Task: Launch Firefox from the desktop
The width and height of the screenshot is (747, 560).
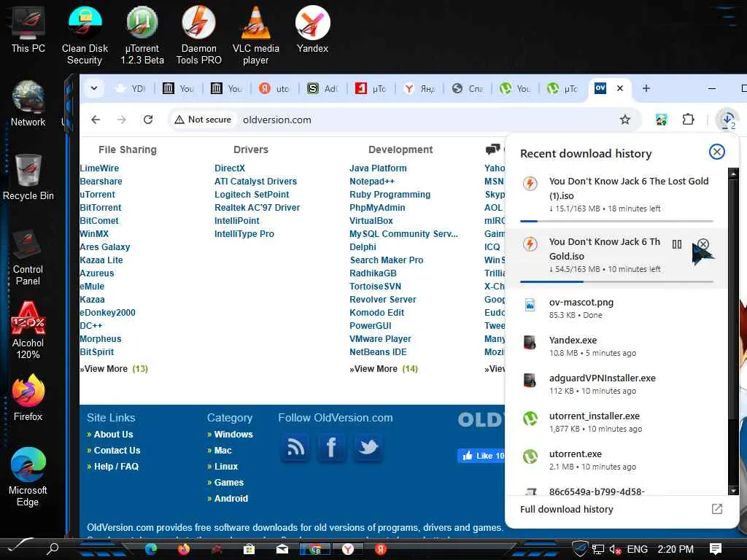Action: tap(28, 398)
